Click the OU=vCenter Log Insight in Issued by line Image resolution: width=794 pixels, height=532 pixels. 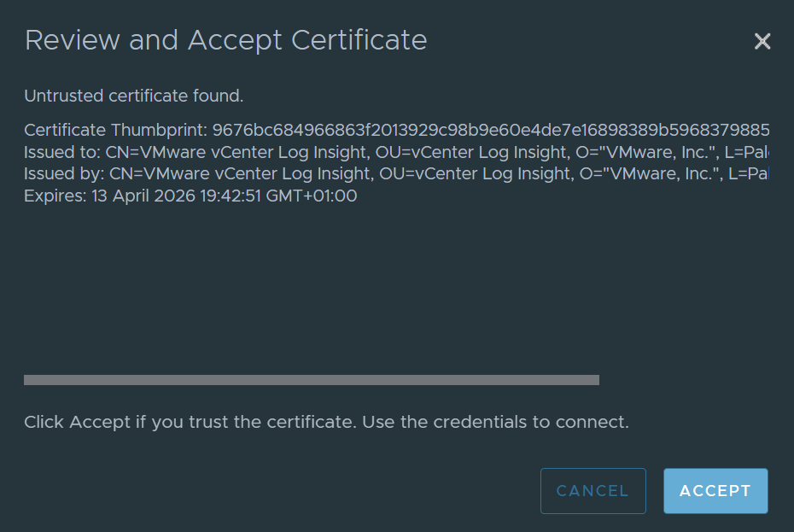476,174
